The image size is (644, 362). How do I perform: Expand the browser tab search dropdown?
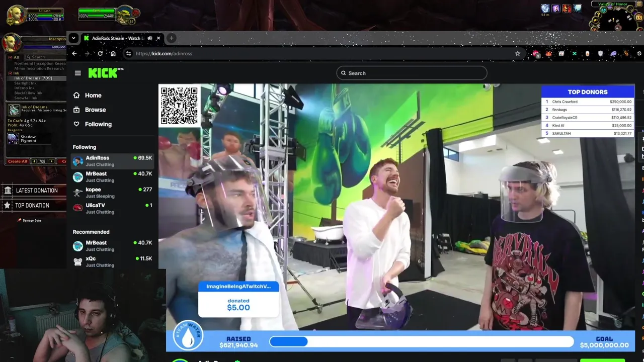click(73, 38)
